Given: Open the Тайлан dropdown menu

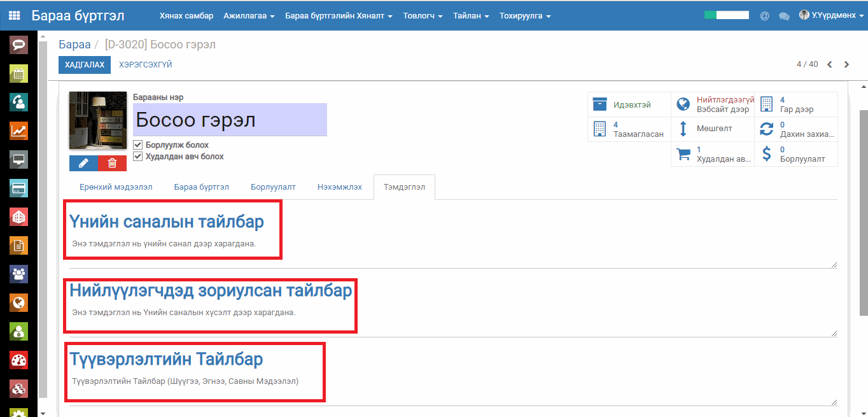Looking at the screenshot, I should point(471,16).
